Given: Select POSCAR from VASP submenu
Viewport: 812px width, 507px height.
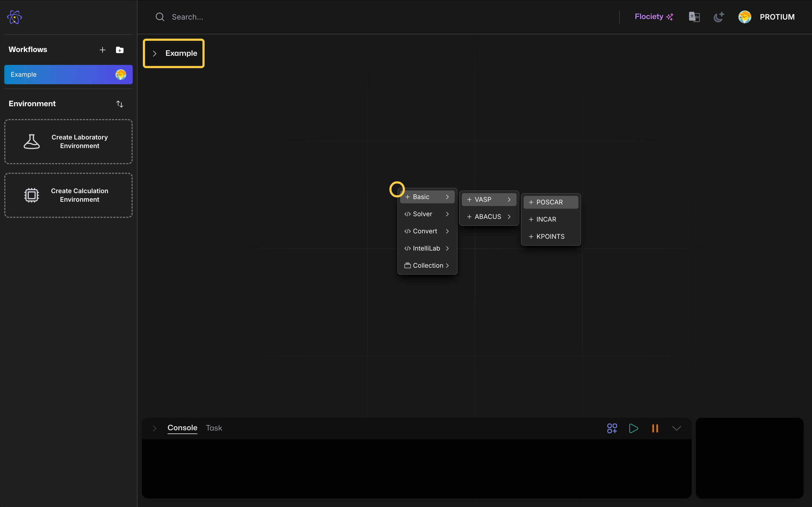Looking at the screenshot, I should (x=550, y=202).
